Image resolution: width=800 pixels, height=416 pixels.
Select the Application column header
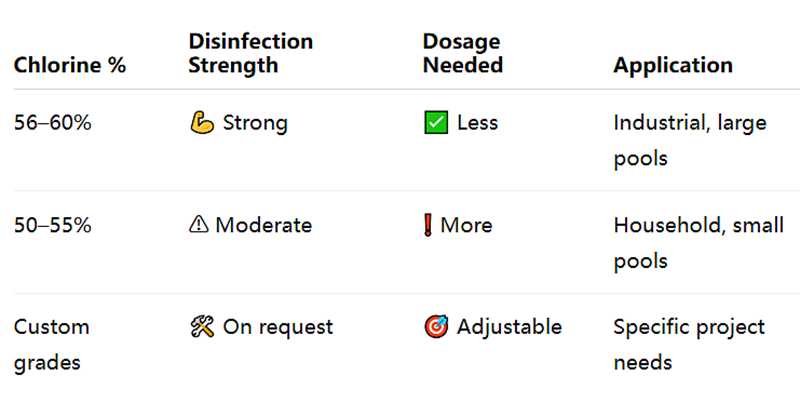coord(673,65)
